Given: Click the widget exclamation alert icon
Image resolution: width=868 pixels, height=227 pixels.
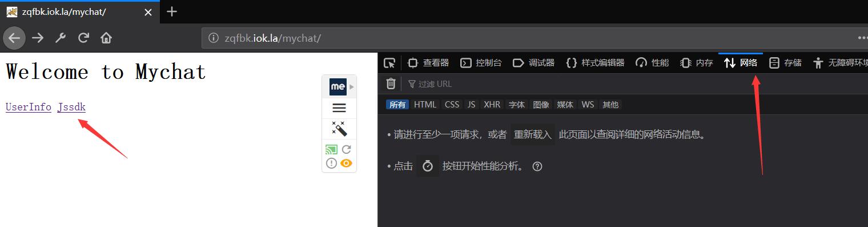Looking at the screenshot, I should coord(332,164).
